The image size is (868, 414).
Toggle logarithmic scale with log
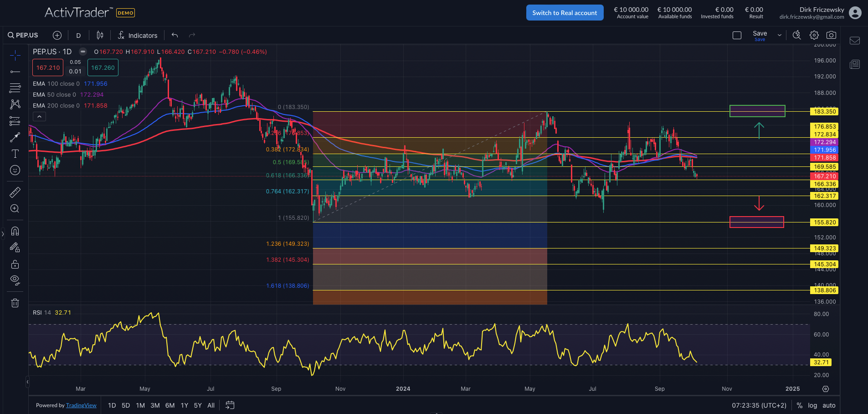(812, 405)
